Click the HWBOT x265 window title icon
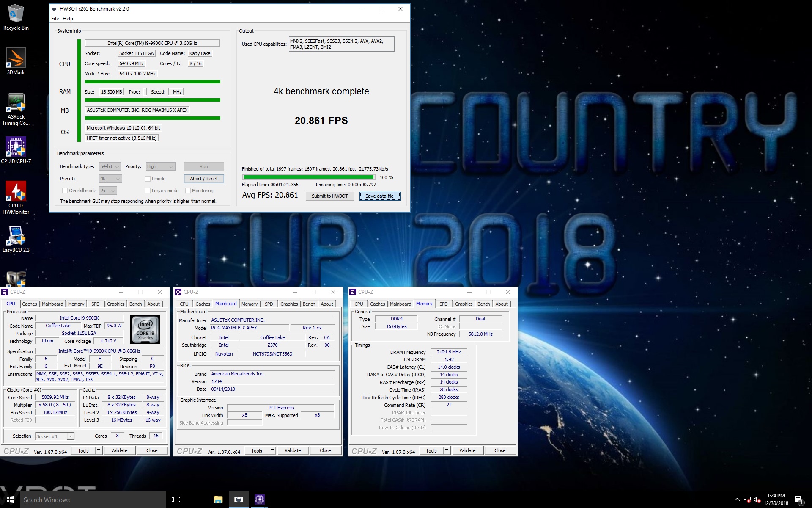This screenshot has height=508, width=812. 54,8
